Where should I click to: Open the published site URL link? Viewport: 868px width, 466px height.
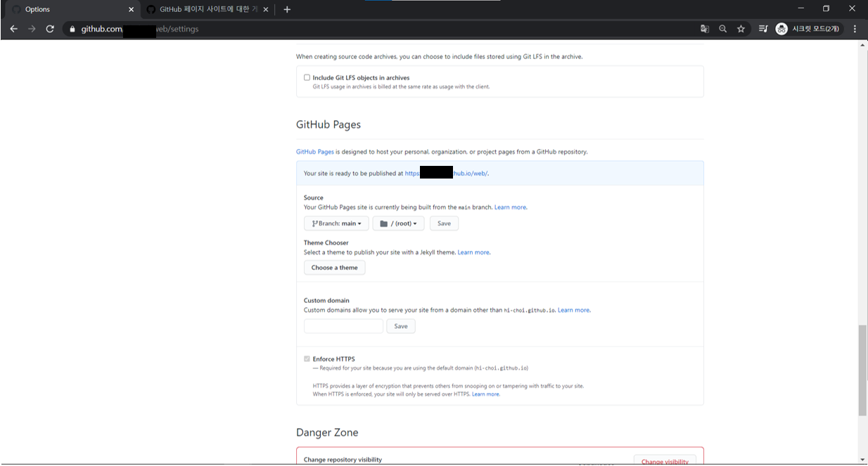click(x=446, y=173)
